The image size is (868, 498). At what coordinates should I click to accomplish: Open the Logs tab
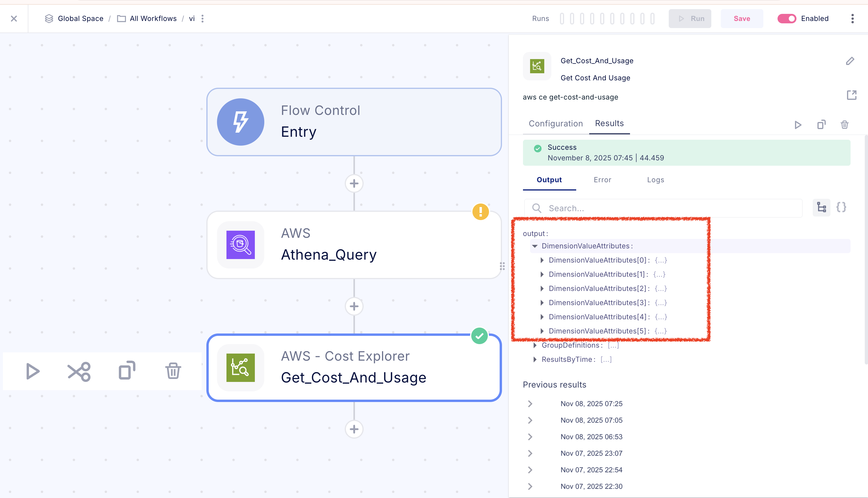pos(655,180)
